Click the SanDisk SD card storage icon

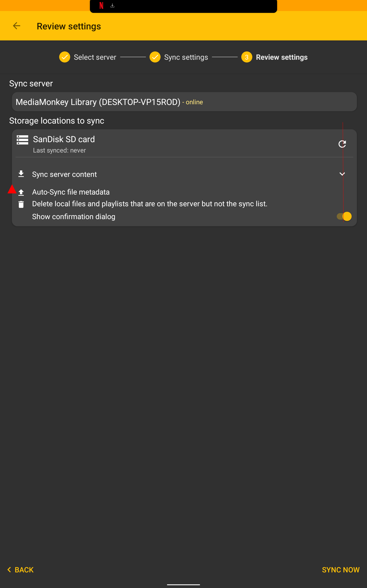tap(22, 140)
